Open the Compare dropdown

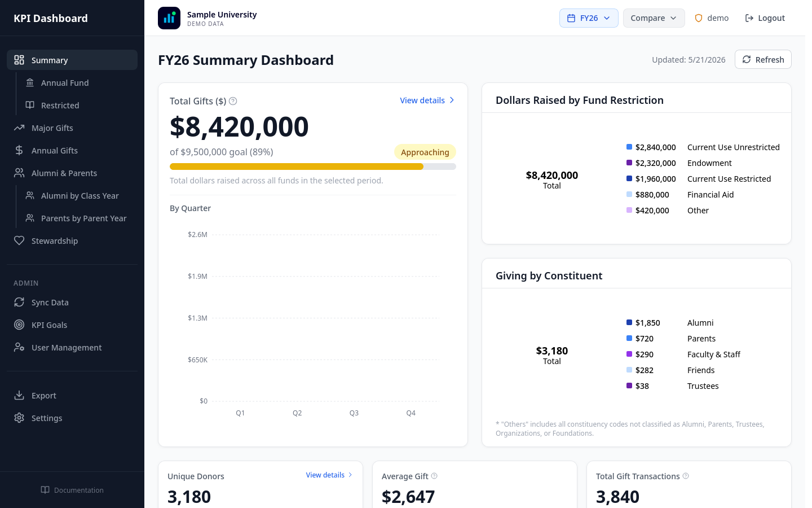[x=654, y=18]
